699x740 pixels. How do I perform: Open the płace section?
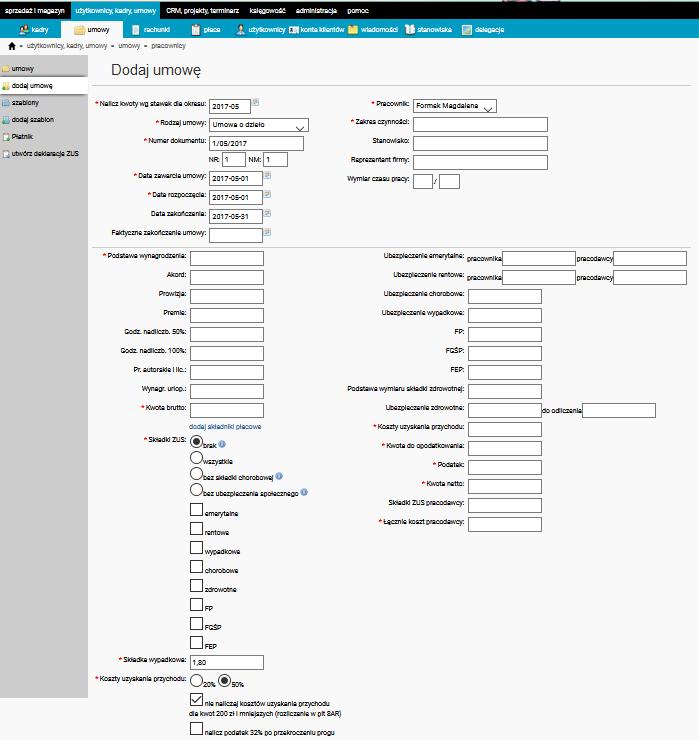click(x=206, y=30)
